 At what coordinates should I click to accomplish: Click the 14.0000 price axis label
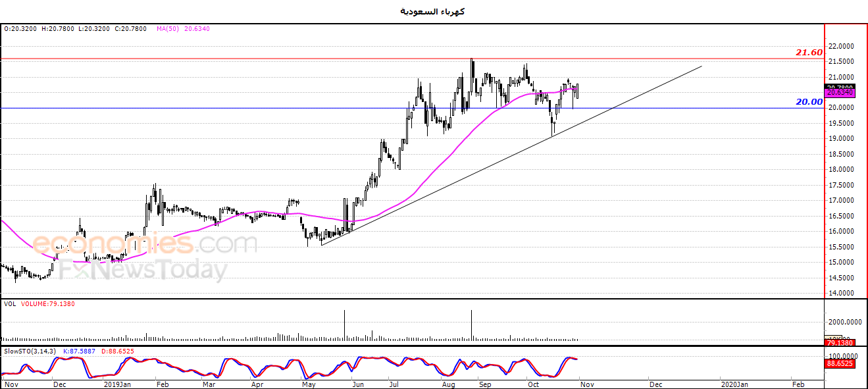tap(840, 294)
